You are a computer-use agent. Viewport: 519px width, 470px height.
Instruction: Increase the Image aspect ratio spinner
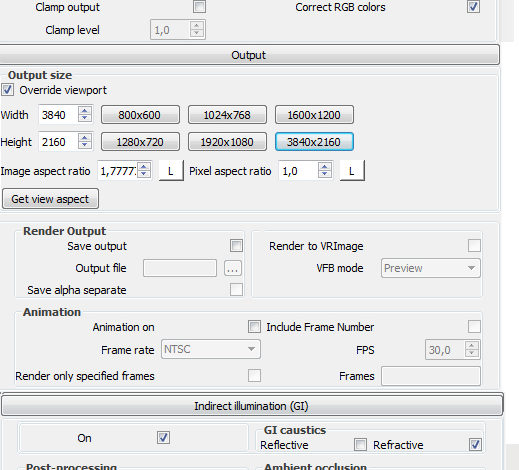tap(144, 166)
